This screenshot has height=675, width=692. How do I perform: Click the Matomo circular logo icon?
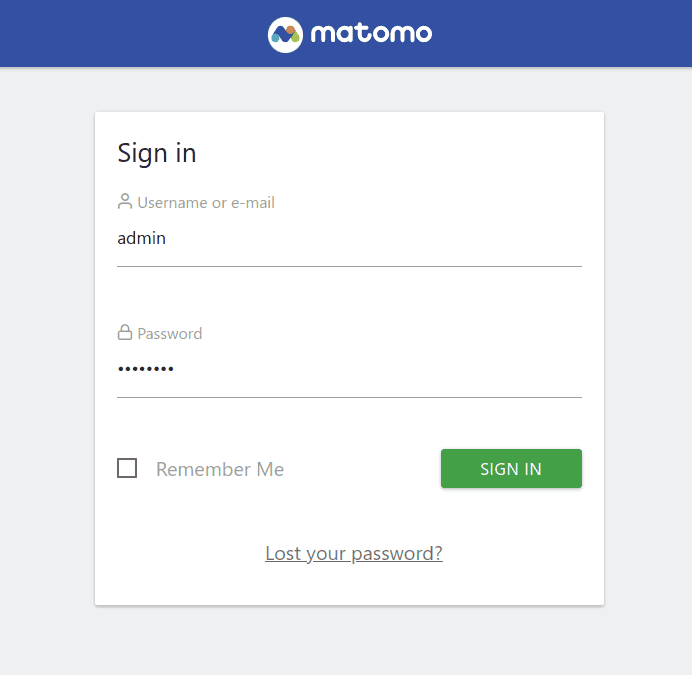[285, 34]
